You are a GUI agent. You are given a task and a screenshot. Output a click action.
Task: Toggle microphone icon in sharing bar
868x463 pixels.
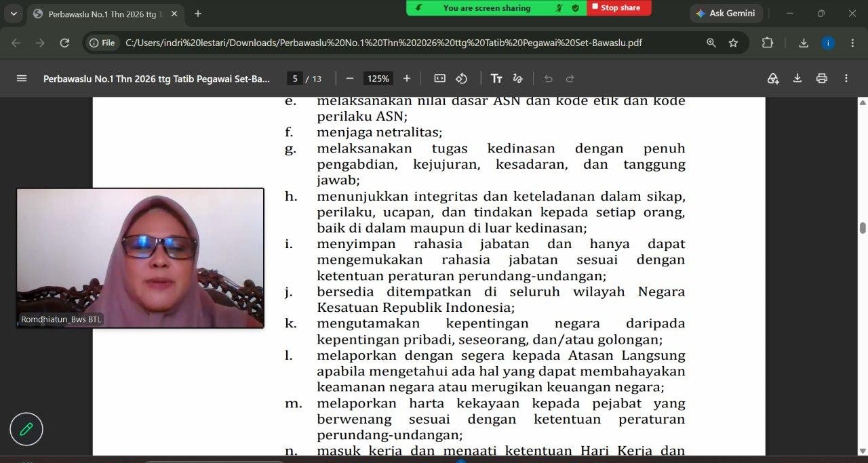tap(559, 7)
